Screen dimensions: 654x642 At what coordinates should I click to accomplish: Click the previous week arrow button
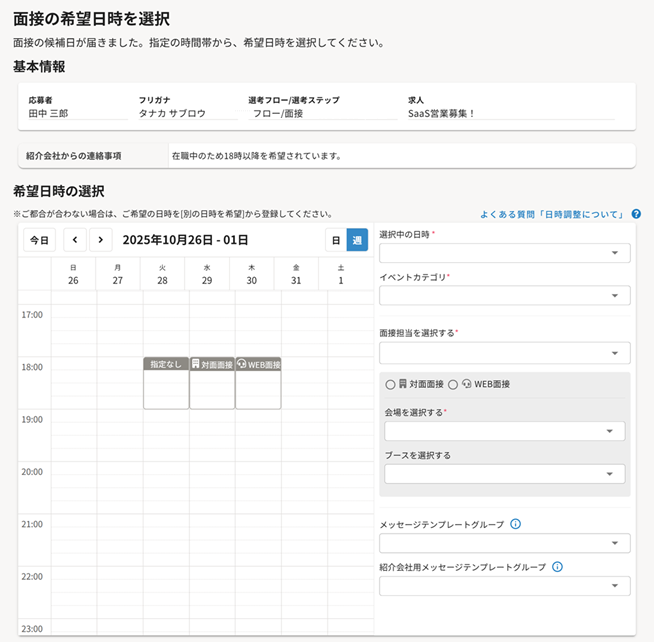point(75,240)
